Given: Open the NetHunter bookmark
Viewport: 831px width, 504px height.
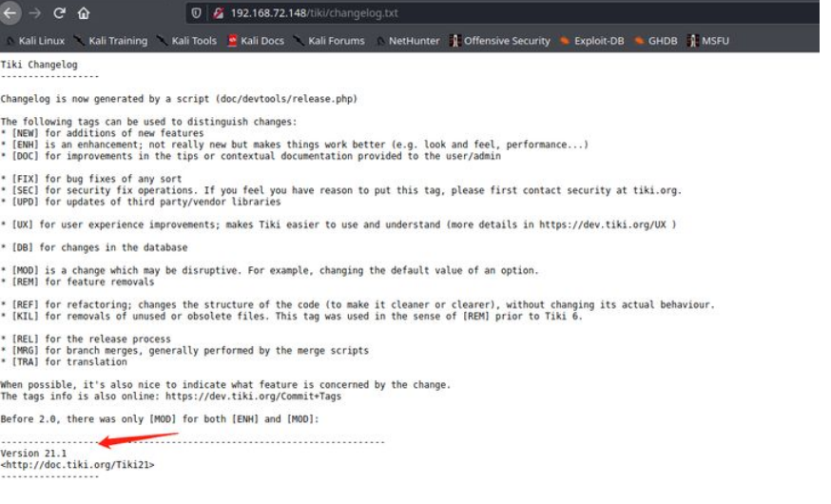Looking at the screenshot, I should coord(410,41).
